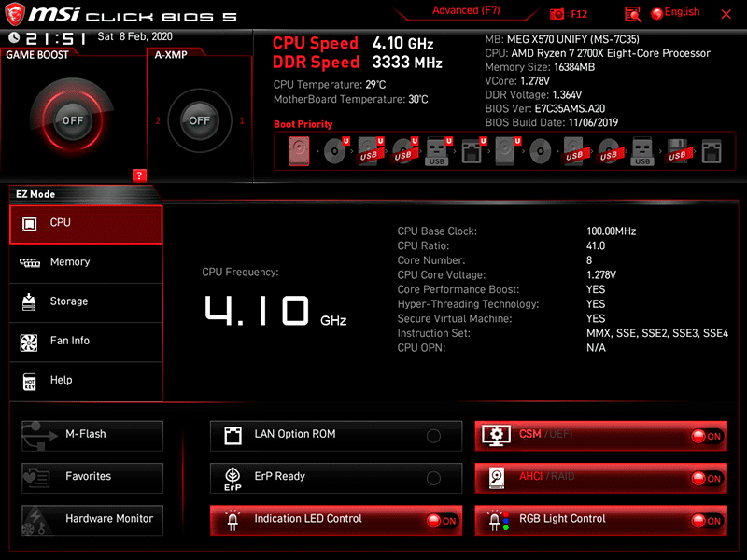Click the red question mark help icon
The width and height of the screenshot is (747, 560).
[x=139, y=175]
